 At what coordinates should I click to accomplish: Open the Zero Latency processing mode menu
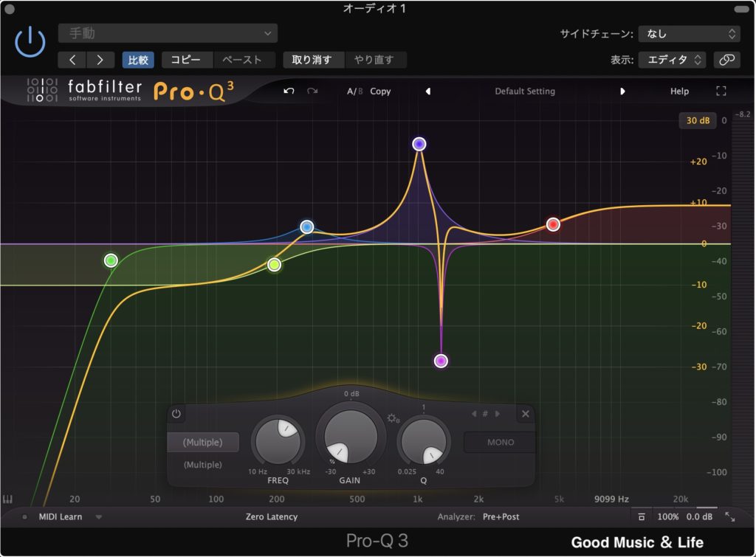[x=272, y=517]
